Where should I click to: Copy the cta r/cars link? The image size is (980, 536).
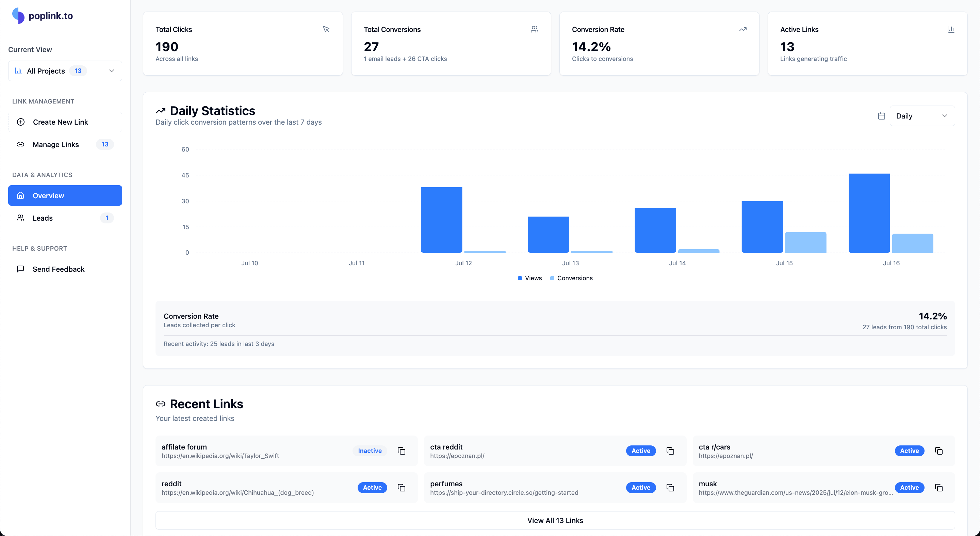point(939,451)
